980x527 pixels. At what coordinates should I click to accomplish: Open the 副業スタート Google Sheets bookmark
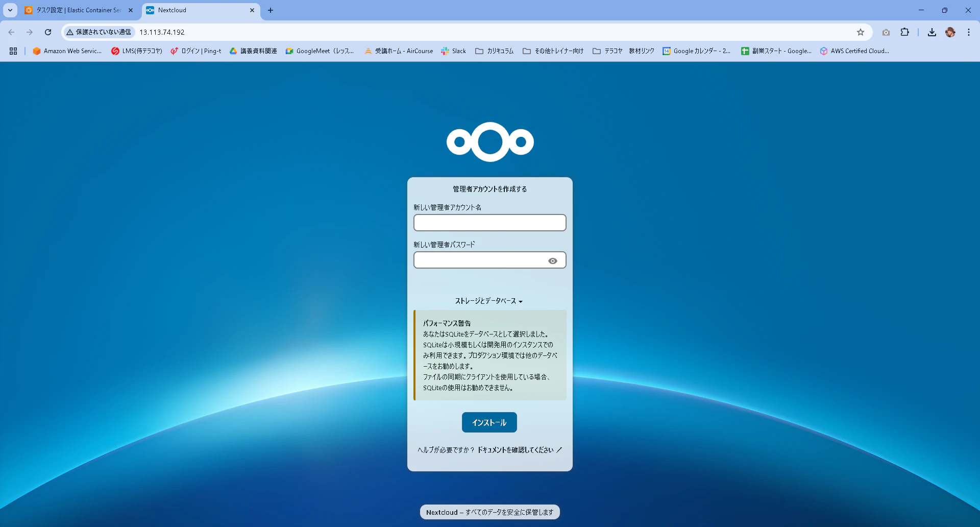click(776, 51)
